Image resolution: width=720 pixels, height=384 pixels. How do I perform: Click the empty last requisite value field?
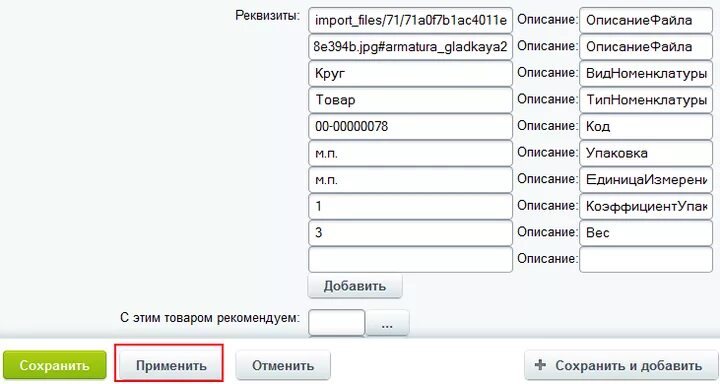click(411, 260)
